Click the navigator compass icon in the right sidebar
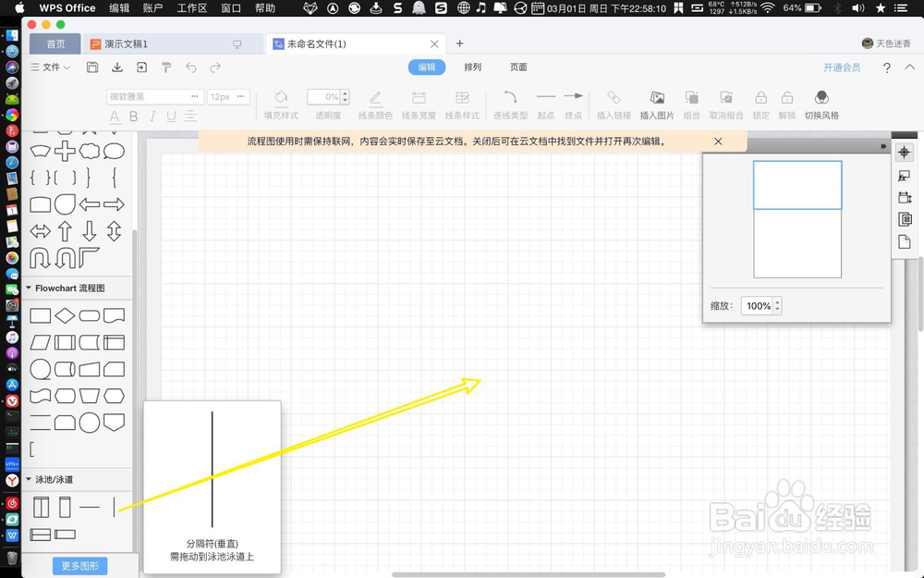 (x=905, y=152)
